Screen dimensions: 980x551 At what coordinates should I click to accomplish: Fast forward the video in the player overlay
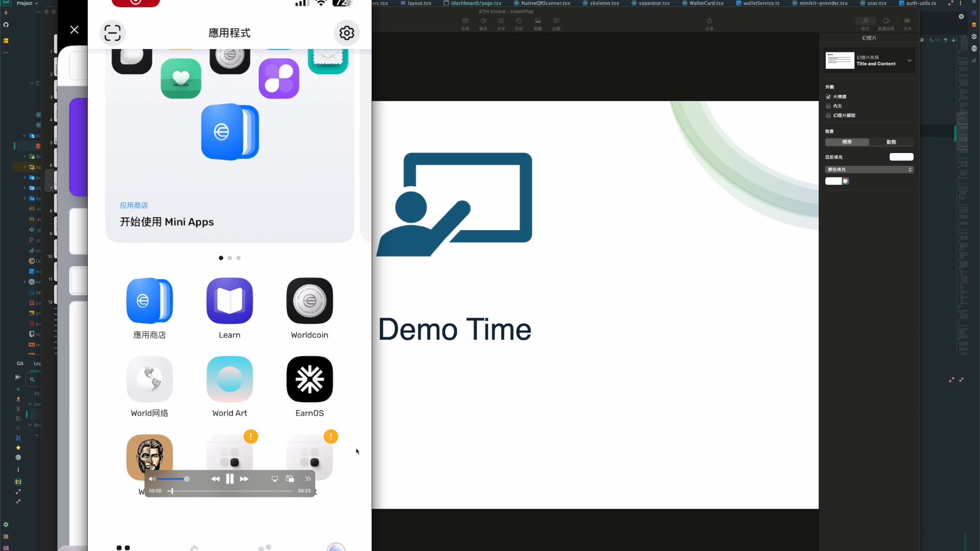(244, 479)
